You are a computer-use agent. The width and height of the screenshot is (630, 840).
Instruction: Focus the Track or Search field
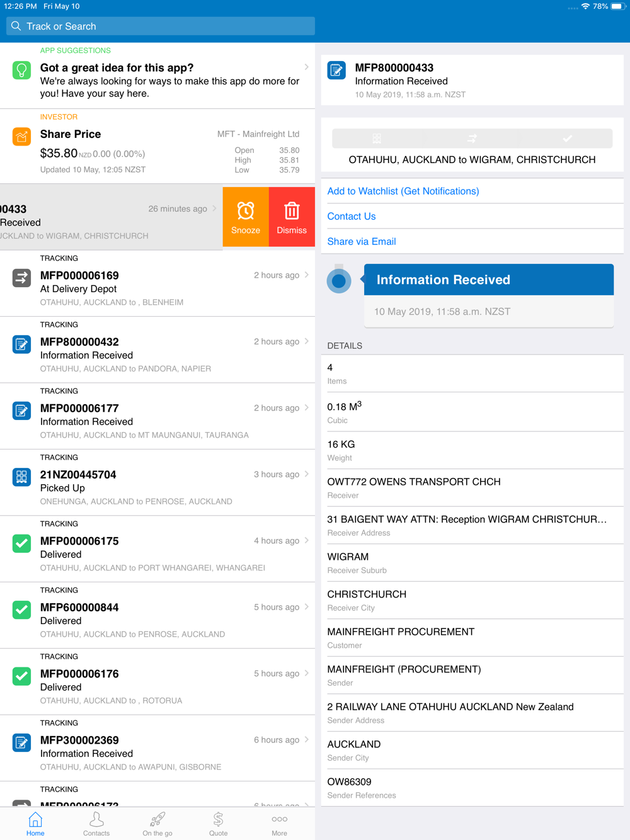click(161, 26)
